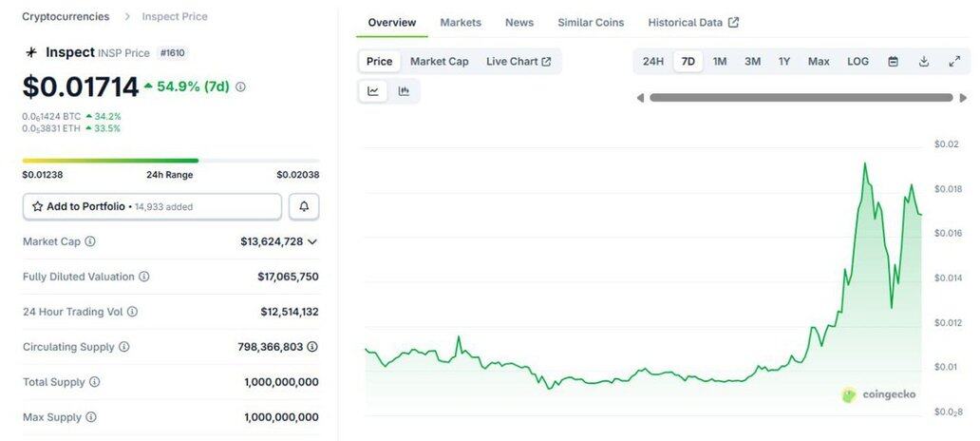Click the chart range scrollbar bar
Screen dimensions: 980x441
(801, 97)
